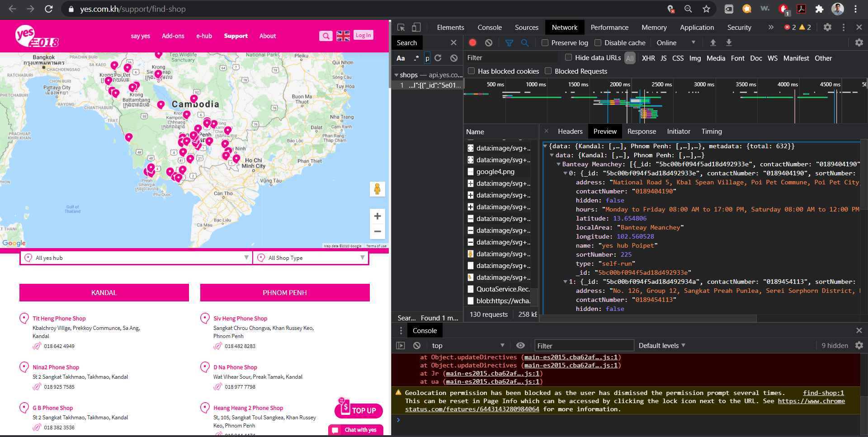Check Blocked Requests option
The image size is (868, 437).
548,71
